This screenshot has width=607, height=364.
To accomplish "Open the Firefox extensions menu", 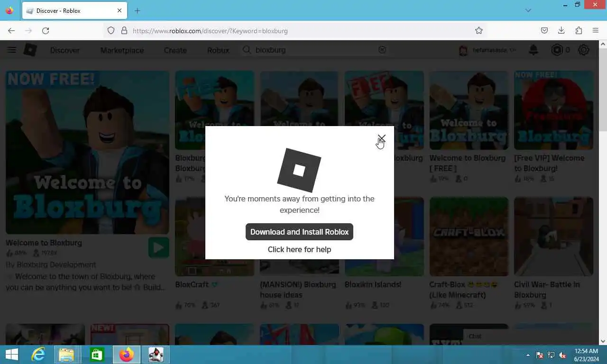I will (x=579, y=31).
